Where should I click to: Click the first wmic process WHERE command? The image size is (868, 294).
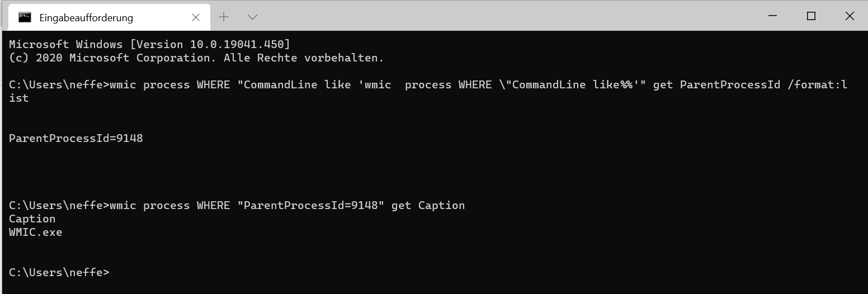(428, 91)
